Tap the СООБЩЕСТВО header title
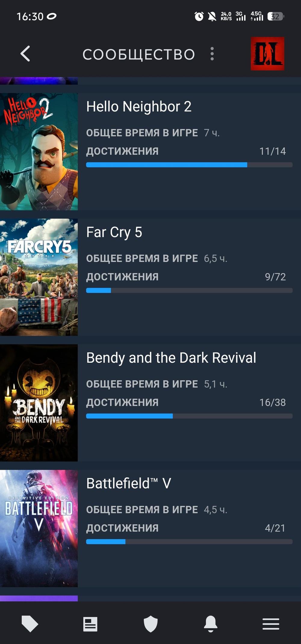Screen dimensions: 301x644 tap(139, 55)
